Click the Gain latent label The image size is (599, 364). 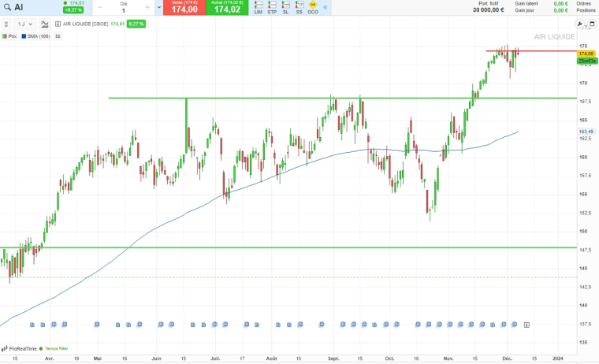click(526, 3)
